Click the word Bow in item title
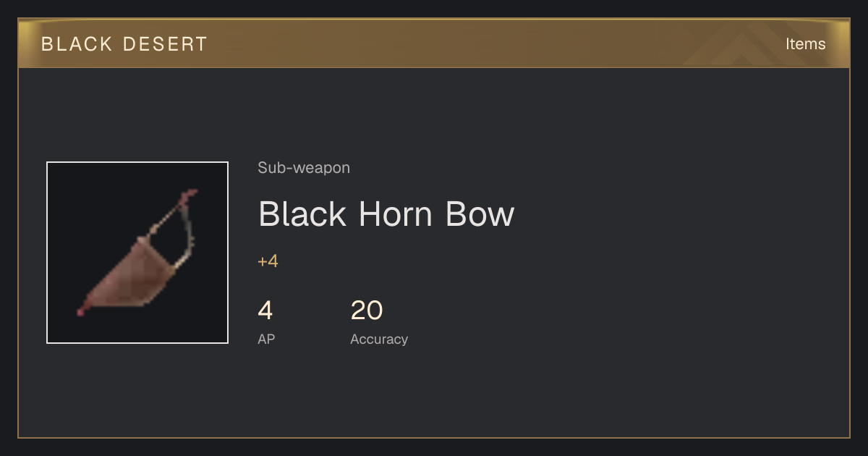 480,214
